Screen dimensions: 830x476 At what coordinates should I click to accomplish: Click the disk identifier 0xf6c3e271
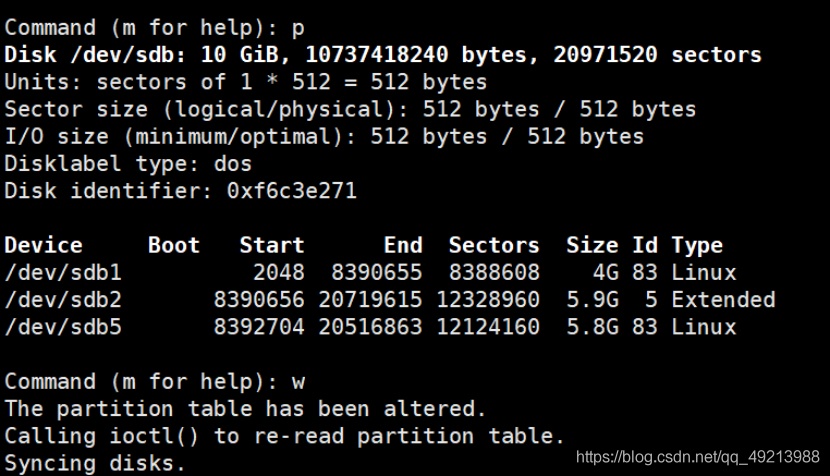point(292,191)
